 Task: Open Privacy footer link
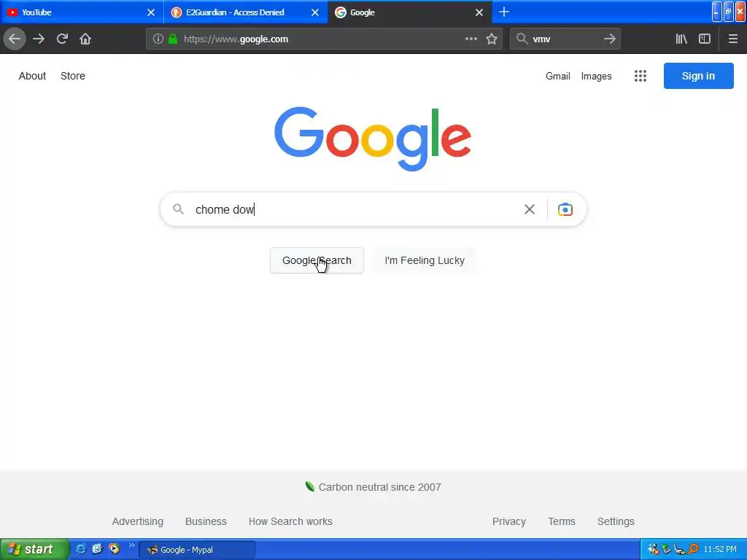pos(508,521)
